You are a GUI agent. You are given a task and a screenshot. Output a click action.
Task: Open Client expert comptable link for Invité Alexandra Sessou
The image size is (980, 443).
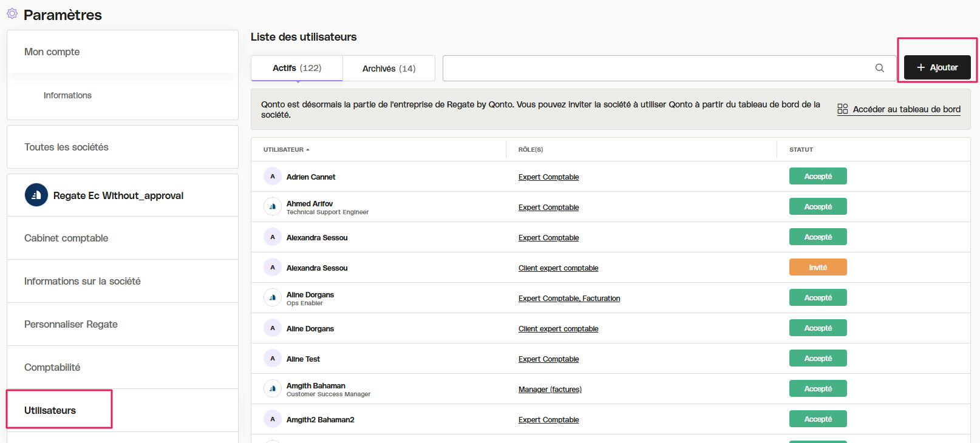(x=558, y=268)
